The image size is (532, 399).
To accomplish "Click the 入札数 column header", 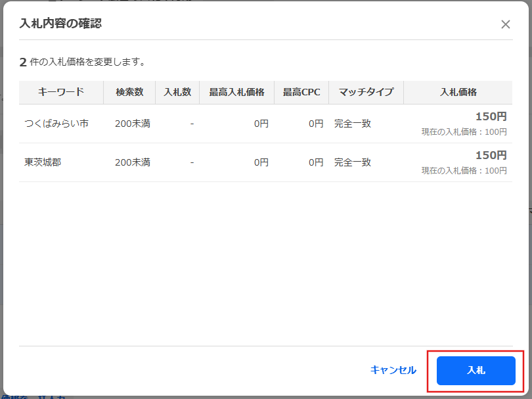I will pos(177,92).
